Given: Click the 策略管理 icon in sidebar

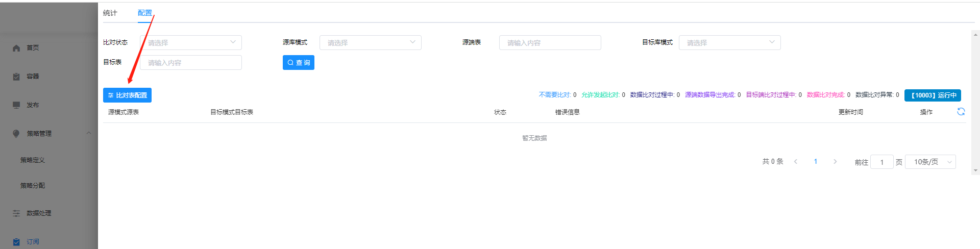Looking at the screenshot, I should coord(16,134).
